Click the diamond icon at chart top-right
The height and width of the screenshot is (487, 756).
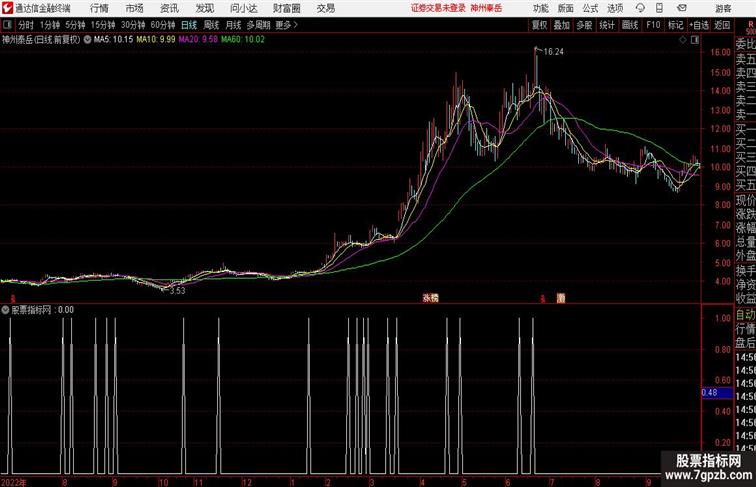(x=683, y=40)
